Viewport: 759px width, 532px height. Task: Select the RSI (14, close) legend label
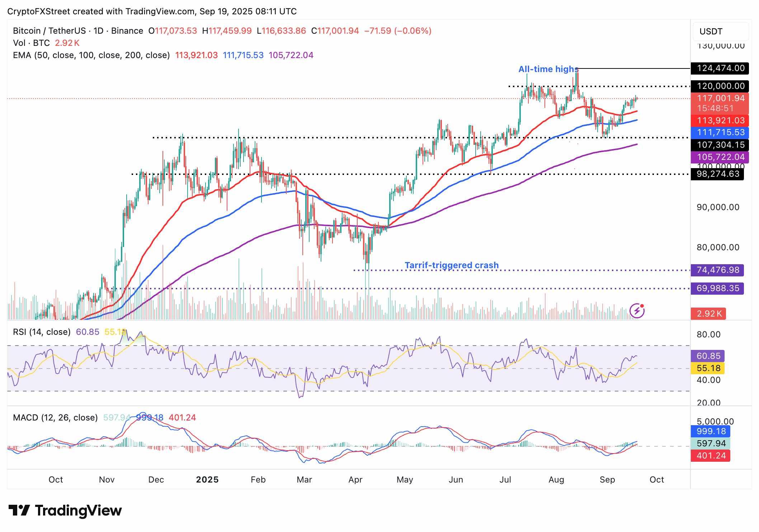[42, 332]
